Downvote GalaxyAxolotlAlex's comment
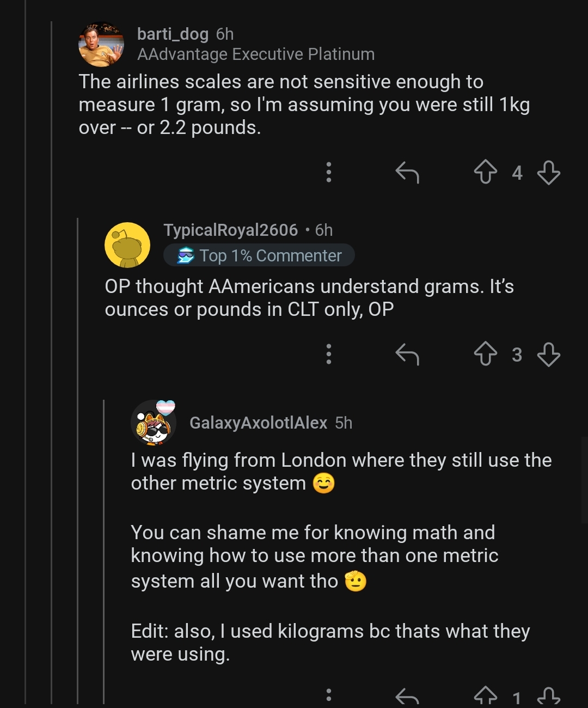This screenshot has height=708, width=588. pyautogui.click(x=548, y=695)
